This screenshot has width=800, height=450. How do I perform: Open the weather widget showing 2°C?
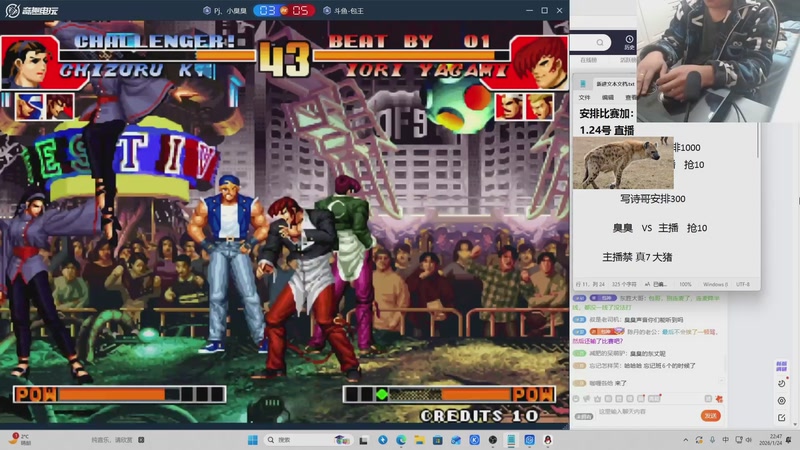(x=20, y=439)
